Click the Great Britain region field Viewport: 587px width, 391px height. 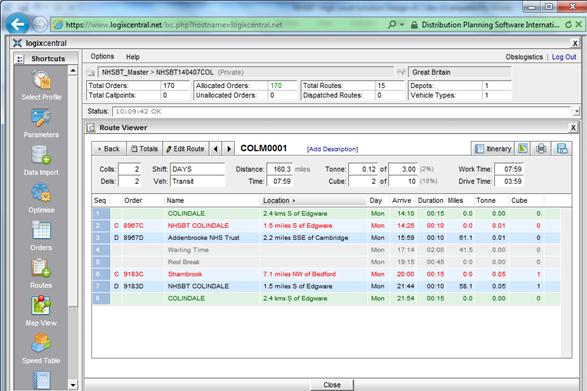pyautogui.click(x=460, y=72)
